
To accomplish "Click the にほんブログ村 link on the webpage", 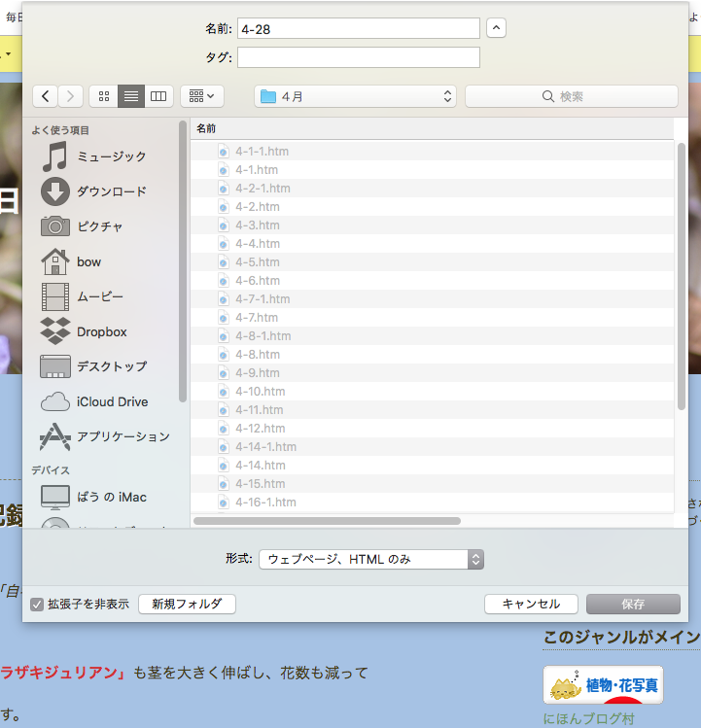I will coord(588,718).
